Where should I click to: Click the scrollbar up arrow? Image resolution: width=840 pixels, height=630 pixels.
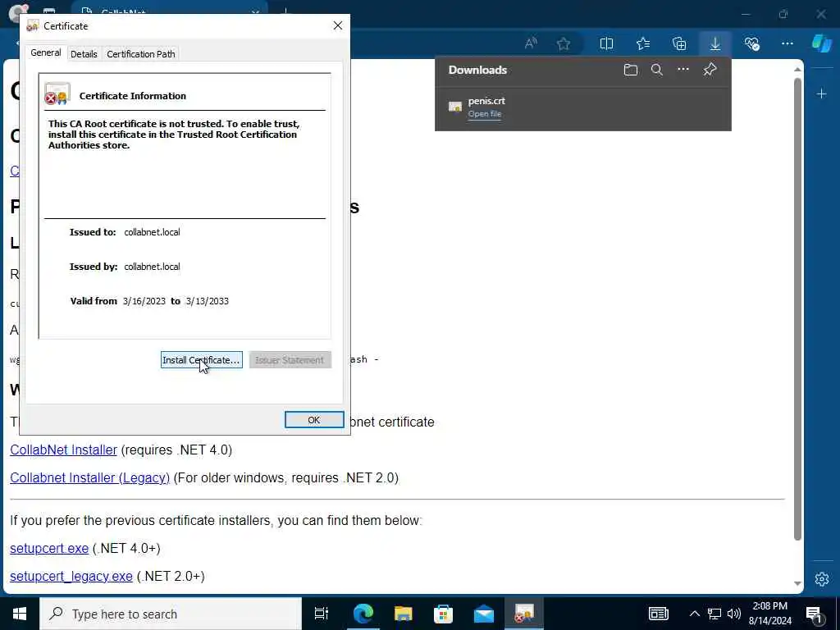797,69
